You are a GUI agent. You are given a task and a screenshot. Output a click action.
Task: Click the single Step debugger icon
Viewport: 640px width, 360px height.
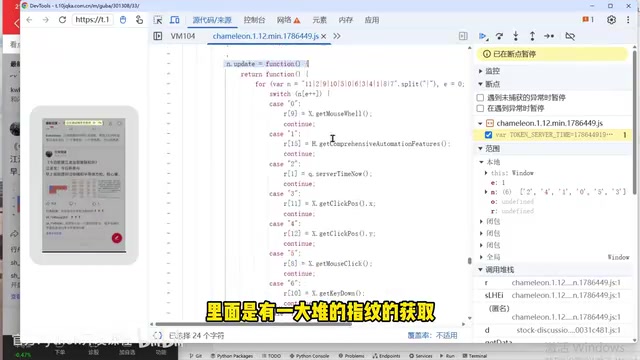pyautogui.click(x=549, y=36)
